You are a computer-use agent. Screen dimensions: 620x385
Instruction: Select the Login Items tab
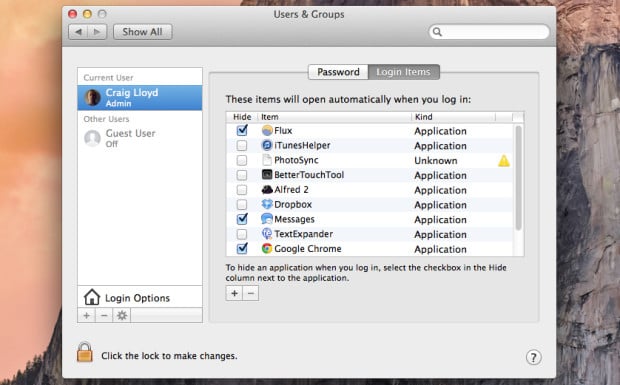pos(403,72)
